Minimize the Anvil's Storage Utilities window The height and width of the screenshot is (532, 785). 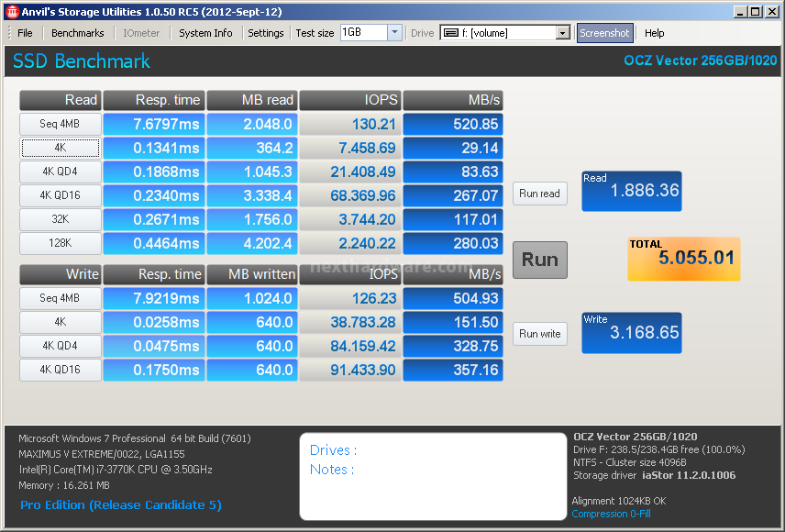[x=740, y=12]
